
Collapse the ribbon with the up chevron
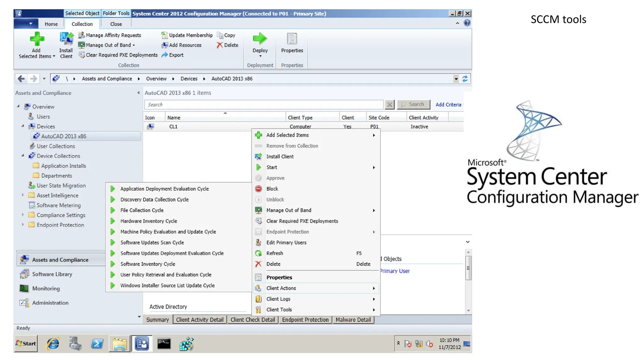tap(458, 23)
